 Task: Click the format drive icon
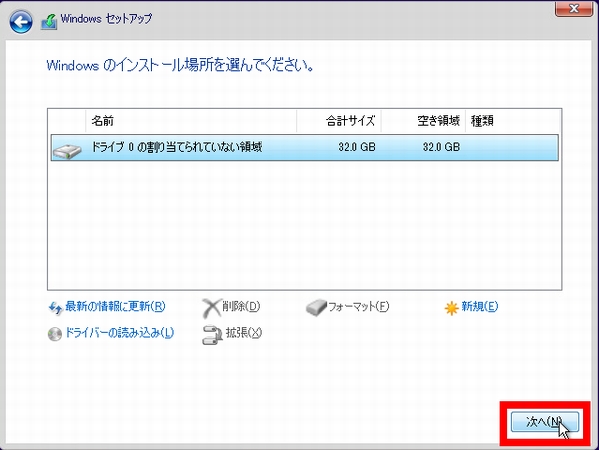(x=316, y=308)
